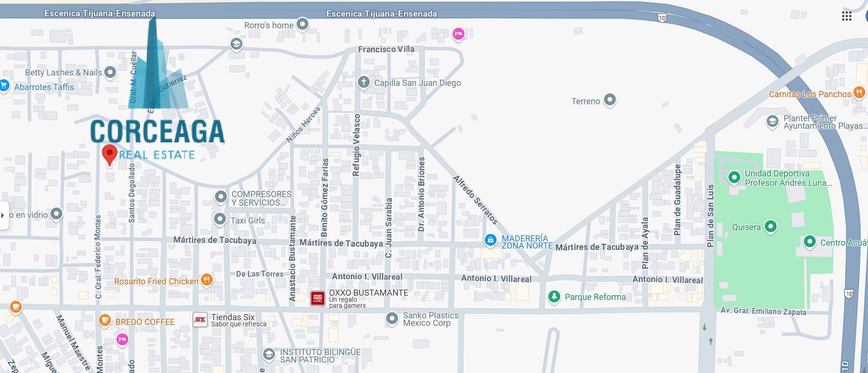Click the 'Niños Heroes' street label
Image resolution: width=868 pixels, height=373 pixels.
click(x=303, y=124)
